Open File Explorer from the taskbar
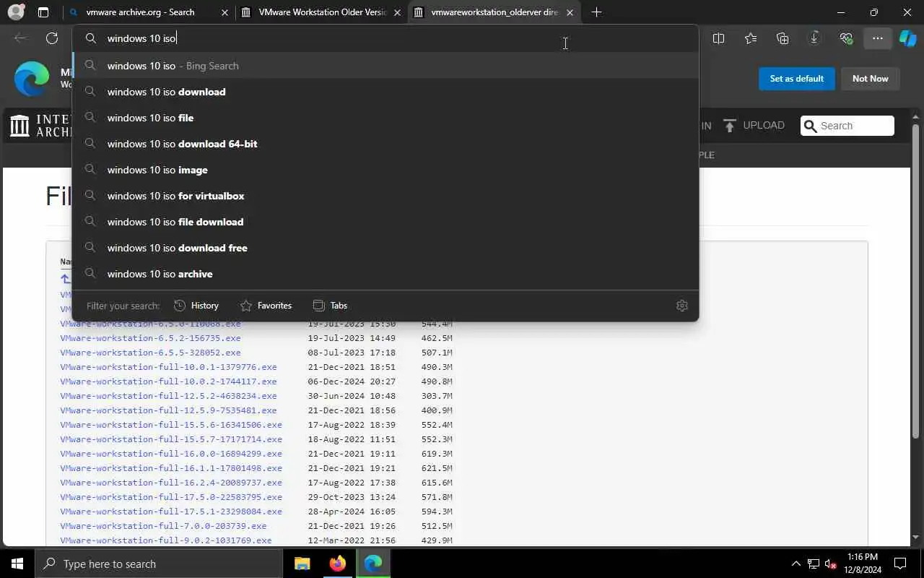Viewport: 924px width, 578px height. click(x=302, y=564)
